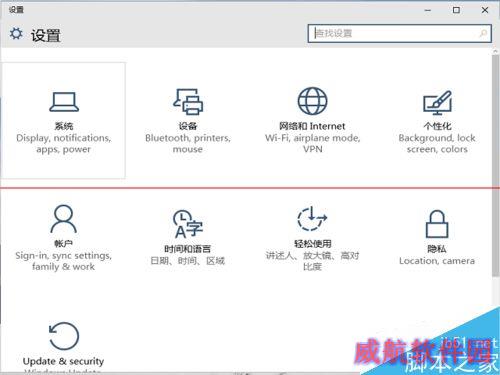The height and width of the screenshot is (375, 500).
Task: Open the 系统 laptop icon
Action: click(64, 102)
